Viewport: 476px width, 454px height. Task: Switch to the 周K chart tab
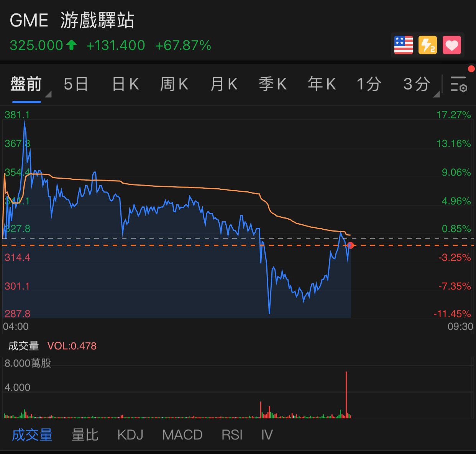coord(174,84)
